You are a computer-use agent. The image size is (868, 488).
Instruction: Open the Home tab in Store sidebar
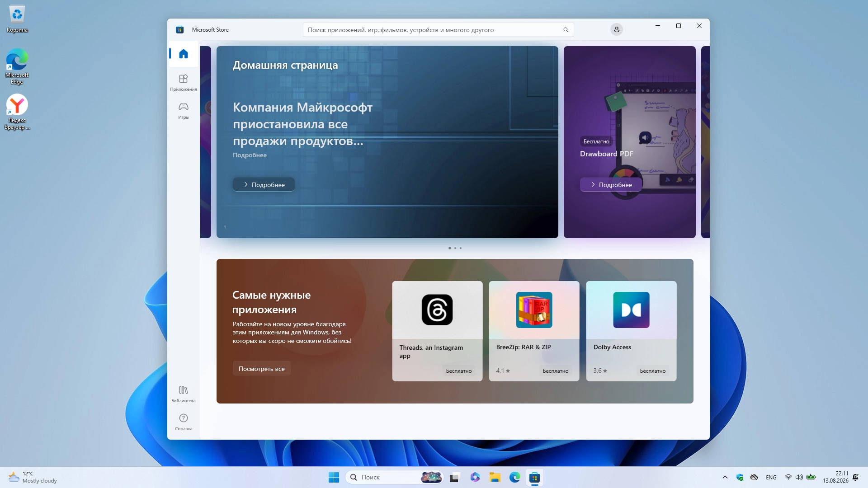pyautogui.click(x=183, y=54)
